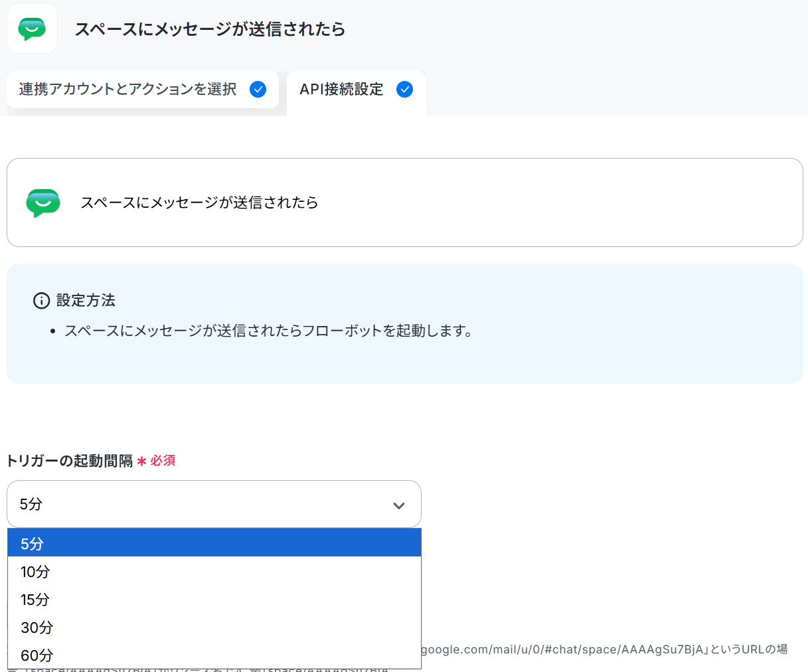Open the 連携アカウントとアクションを選択 tab
Viewport: 808px width, 672px height.
tap(143, 90)
